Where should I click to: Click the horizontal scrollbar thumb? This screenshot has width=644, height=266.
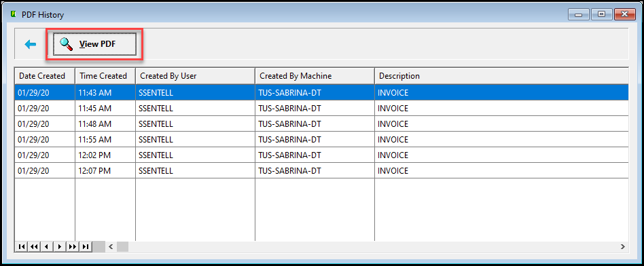click(x=122, y=246)
